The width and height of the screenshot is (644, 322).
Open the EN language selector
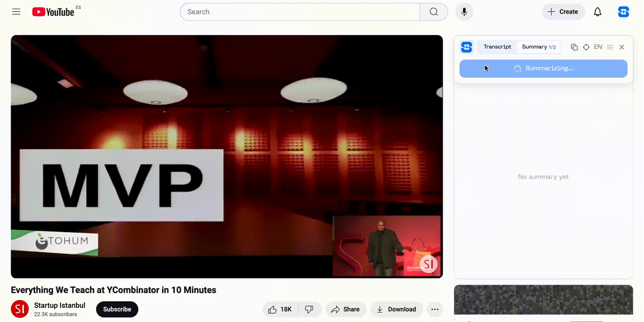[598, 47]
